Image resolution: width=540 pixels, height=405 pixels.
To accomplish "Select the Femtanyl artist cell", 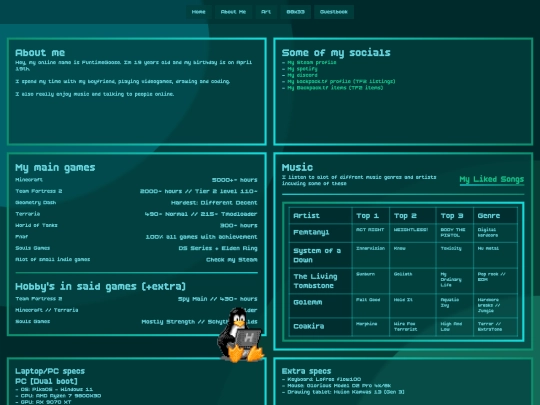I will coord(321,233).
